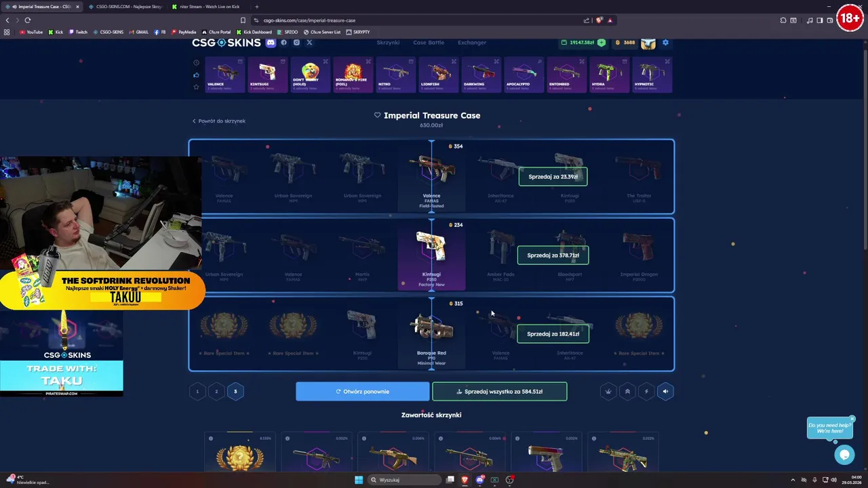Open the Discord icon in the taskbar
The image size is (868, 488).
(479, 480)
